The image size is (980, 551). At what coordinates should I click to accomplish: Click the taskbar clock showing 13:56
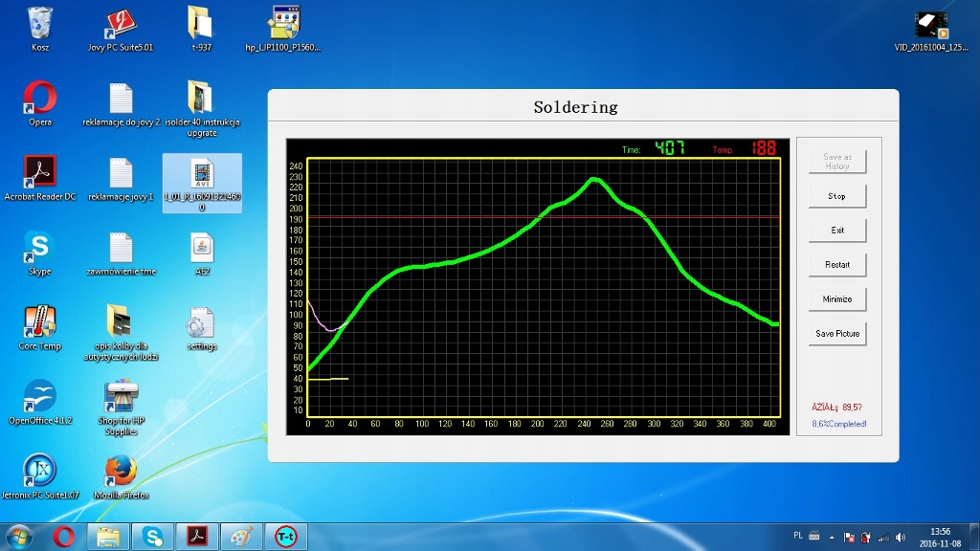pyautogui.click(x=940, y=537)
